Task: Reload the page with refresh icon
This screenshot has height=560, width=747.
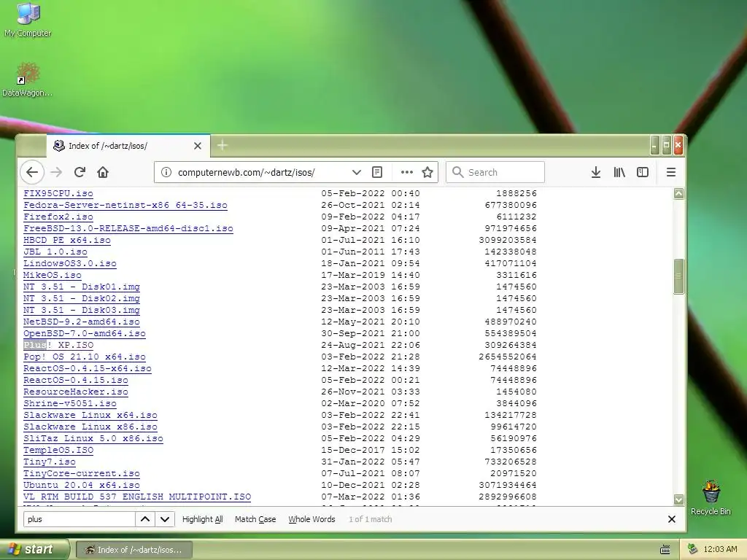Action: click(x=80, y=172)
